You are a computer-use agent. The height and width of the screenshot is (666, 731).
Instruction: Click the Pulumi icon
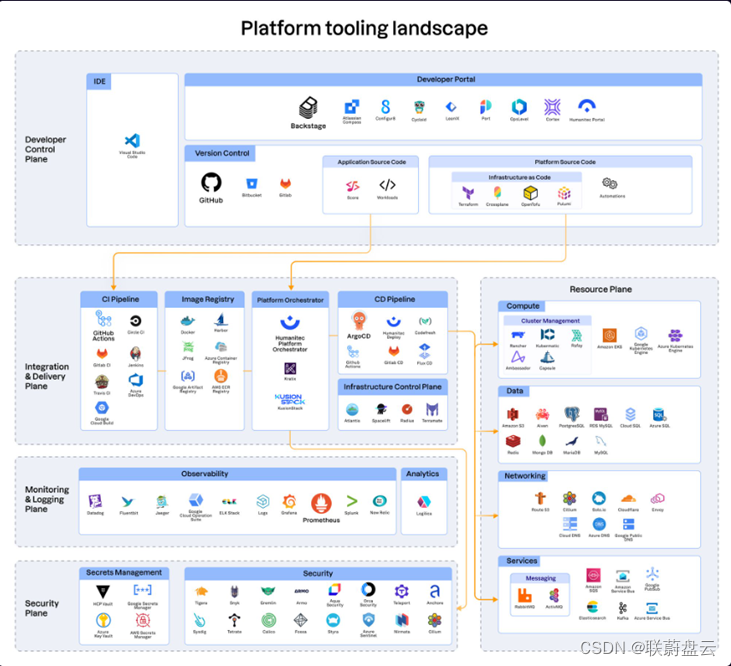tap(564, 193)
